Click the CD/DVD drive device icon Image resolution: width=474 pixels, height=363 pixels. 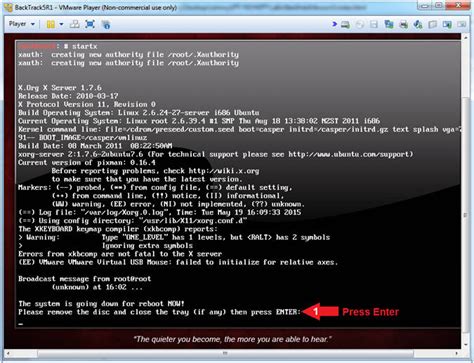359,24
